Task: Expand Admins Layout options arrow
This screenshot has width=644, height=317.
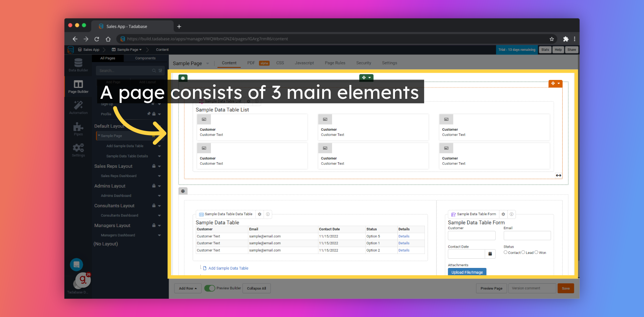Action: [159, 186]
